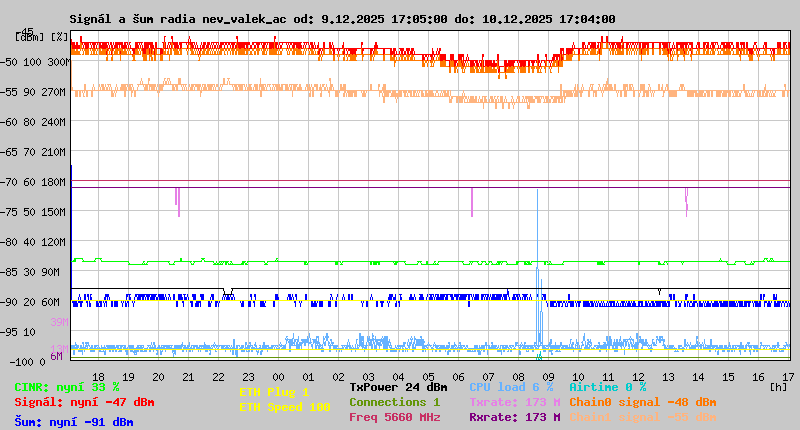Click the y-axis label '-85 30 90M'
Image resolution: width=800 pixels, height=430 pixels.
pyautogui.click(x=30, y=272)
